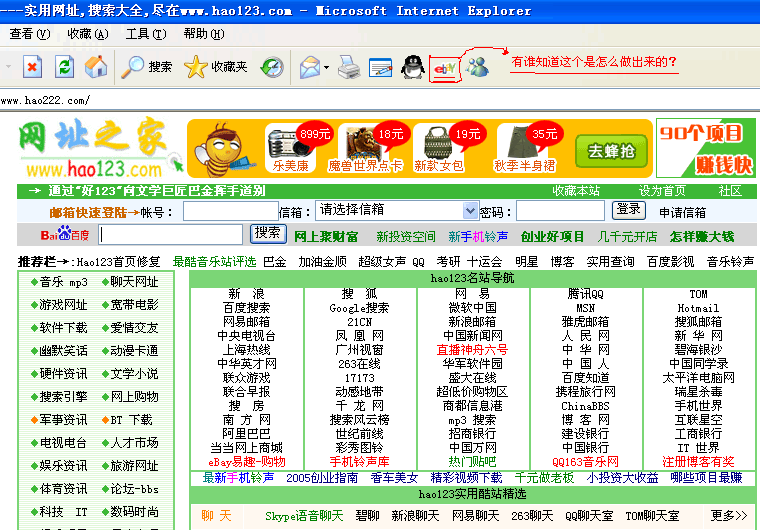760x530 pixels.
Task: Open 军事资讯 category
Action: coord(63,419)
